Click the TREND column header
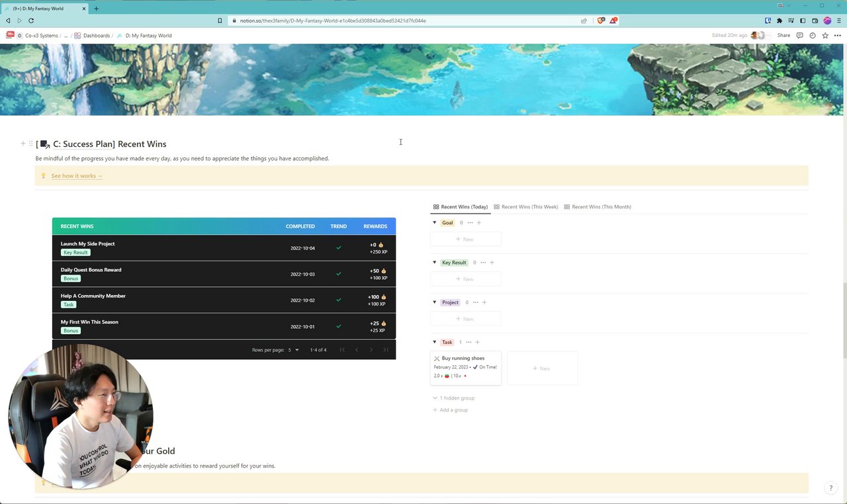Screen dimensions: 847x504 [x=338, y=226]
